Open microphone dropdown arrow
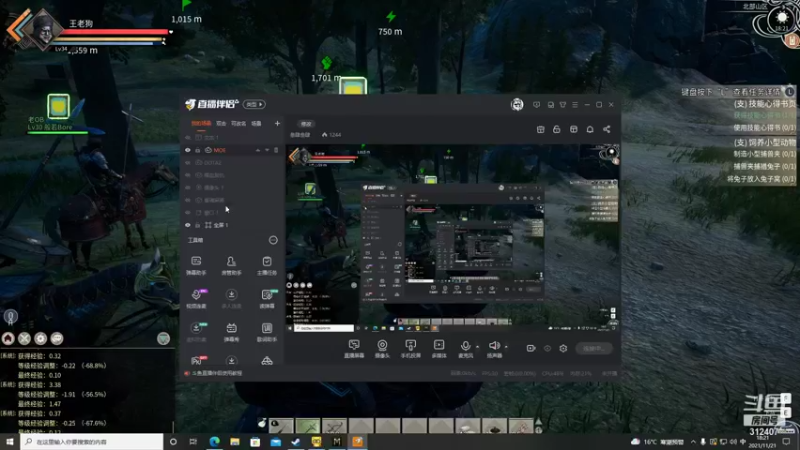This screenshot has width=800, height=450. coord(478,346)
